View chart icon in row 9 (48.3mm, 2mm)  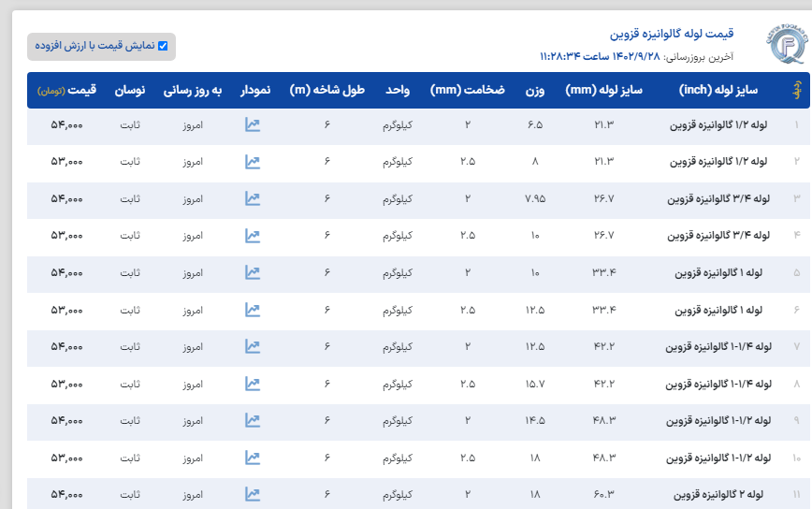[x=252, y=420]
